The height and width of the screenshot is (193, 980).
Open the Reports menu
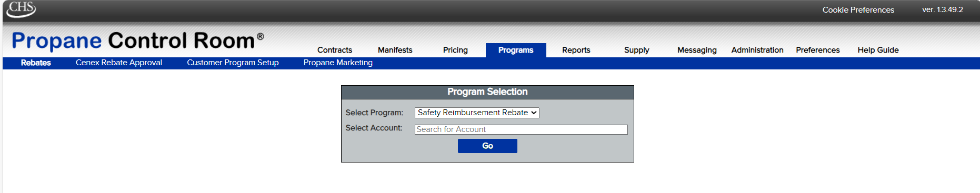tap(576, 50)
